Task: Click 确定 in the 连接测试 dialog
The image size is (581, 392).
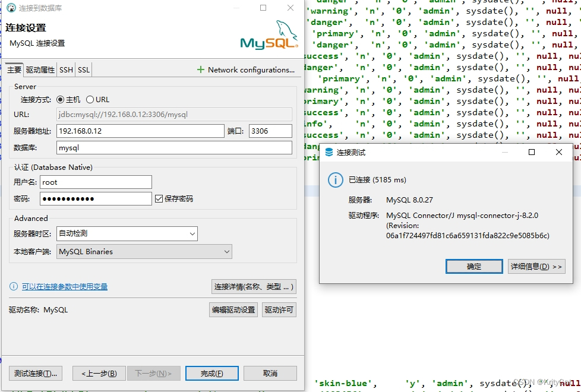Action: 473,266
